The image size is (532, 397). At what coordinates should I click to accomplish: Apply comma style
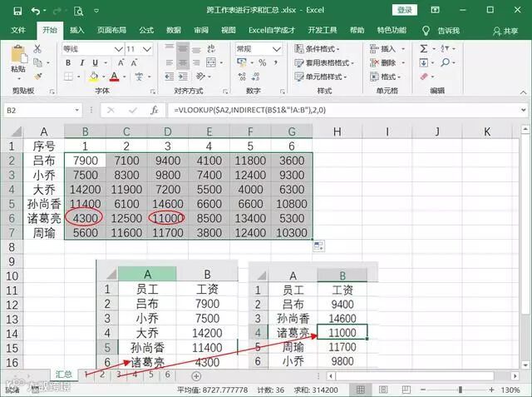pos(275,62)
